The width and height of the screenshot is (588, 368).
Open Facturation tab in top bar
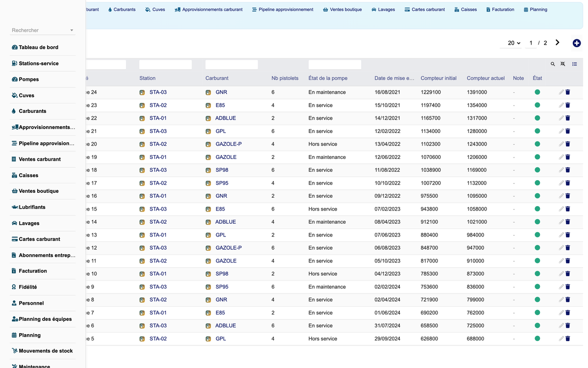tap(500, 9)
